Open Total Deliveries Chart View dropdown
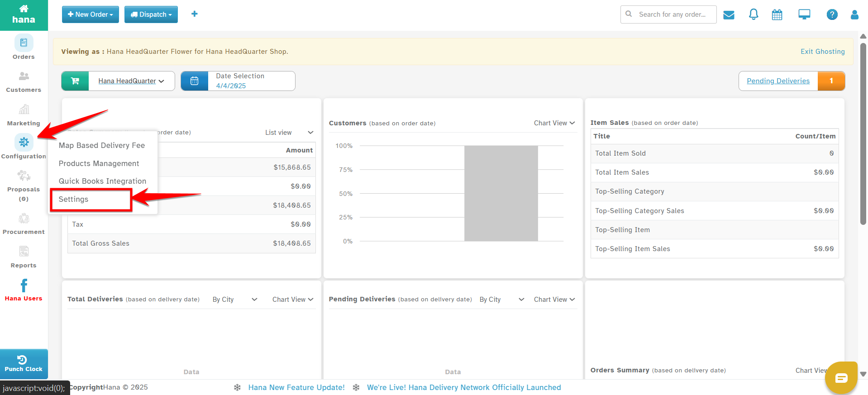 [x=293, y=300]
